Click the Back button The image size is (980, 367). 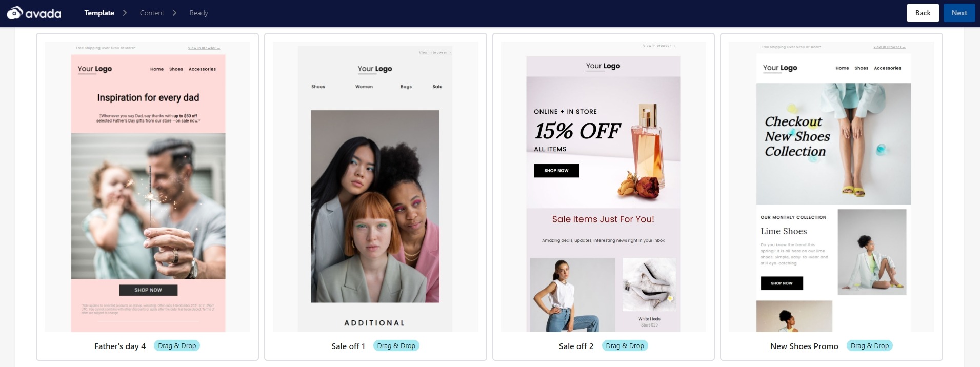tap(923, 13)
